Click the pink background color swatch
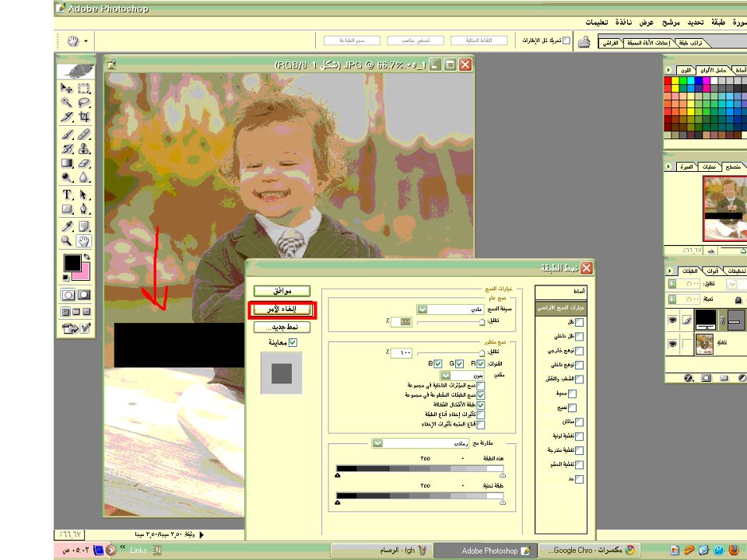747x560 pixels. click(x=81, y=271)
